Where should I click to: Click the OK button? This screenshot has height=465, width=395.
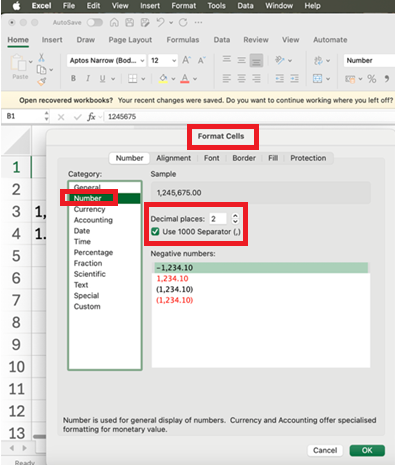pyautogui.click(x=367, y=450)
